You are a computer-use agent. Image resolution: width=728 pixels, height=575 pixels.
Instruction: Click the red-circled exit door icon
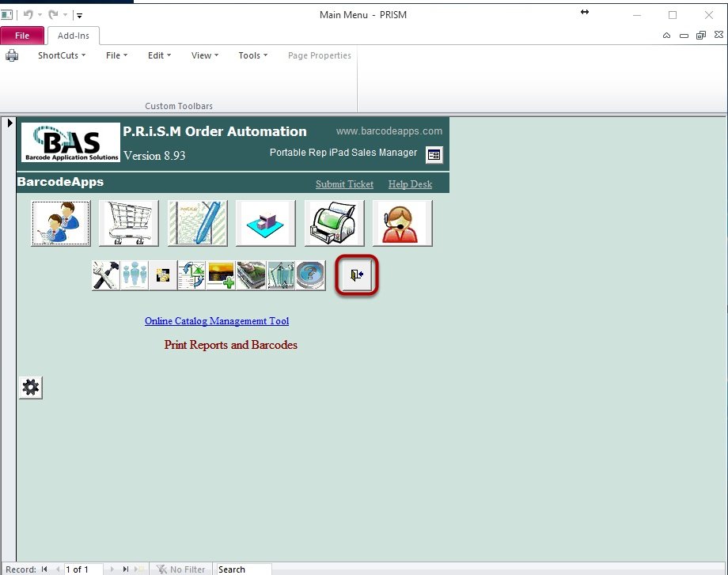(x=357, y=275)
